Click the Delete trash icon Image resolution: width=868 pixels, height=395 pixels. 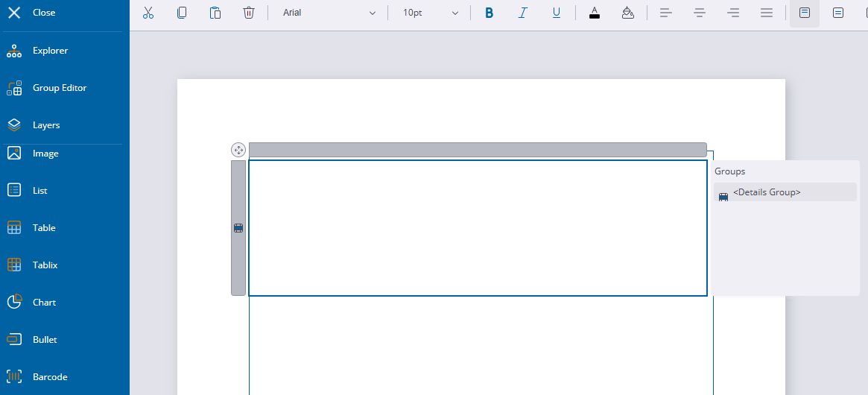(x=249, y=13)
